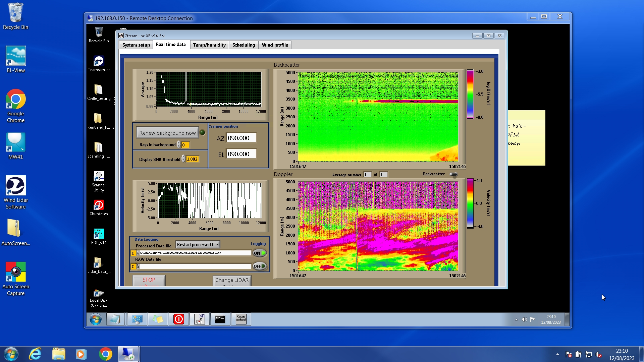Click the Rays in background stepper arrows
The image size is (644, 362).
[x=179, y=145]
